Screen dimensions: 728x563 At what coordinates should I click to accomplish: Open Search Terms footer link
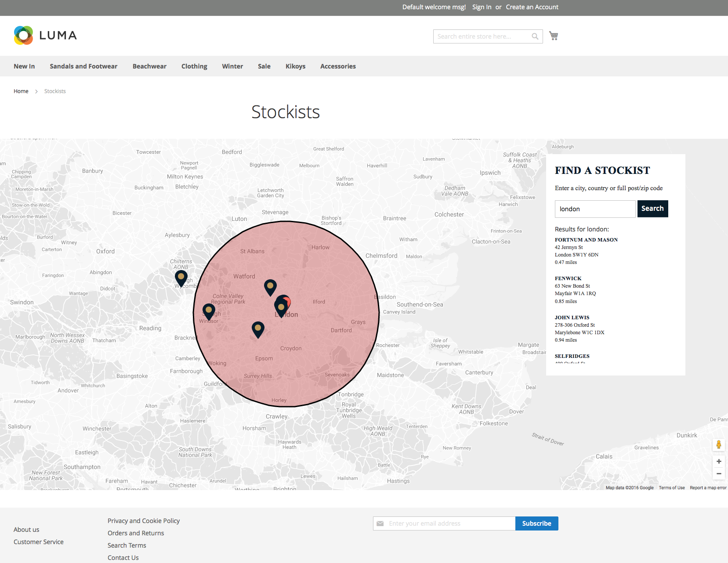click(127, 545)
